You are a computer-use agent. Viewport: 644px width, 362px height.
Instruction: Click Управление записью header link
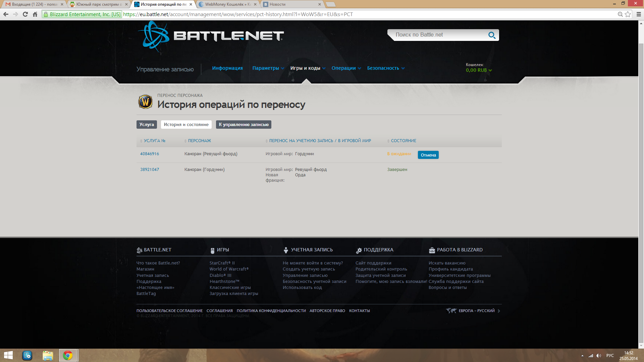(165, 69)
